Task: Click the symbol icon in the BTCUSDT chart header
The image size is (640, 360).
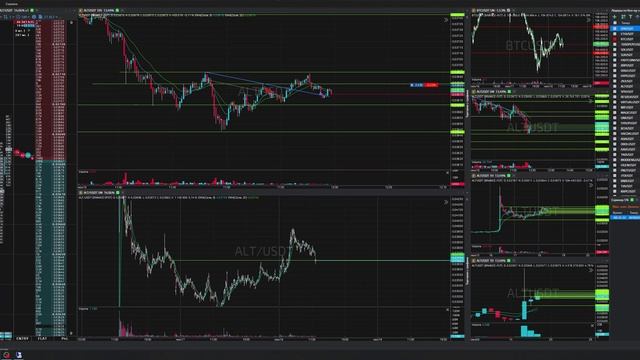Action: pos(474,10)
